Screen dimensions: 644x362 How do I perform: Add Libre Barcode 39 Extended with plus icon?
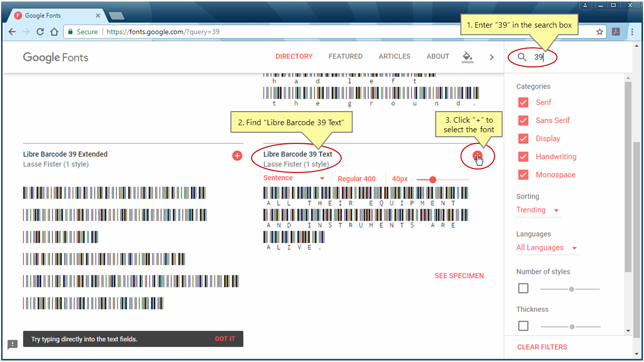click(237, 156)
